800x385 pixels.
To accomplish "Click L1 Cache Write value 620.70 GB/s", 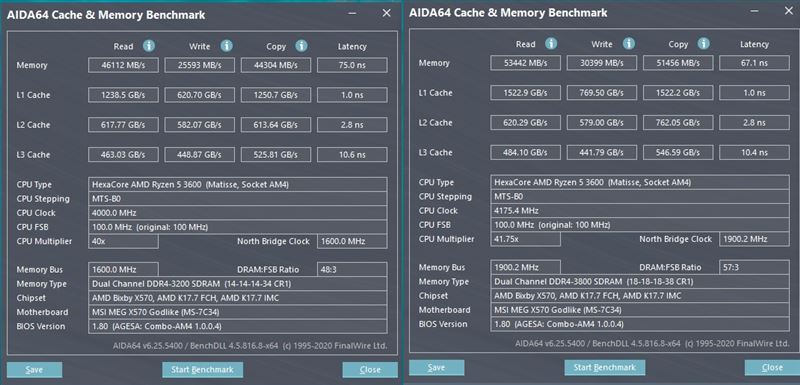I will tap(199, 95).
